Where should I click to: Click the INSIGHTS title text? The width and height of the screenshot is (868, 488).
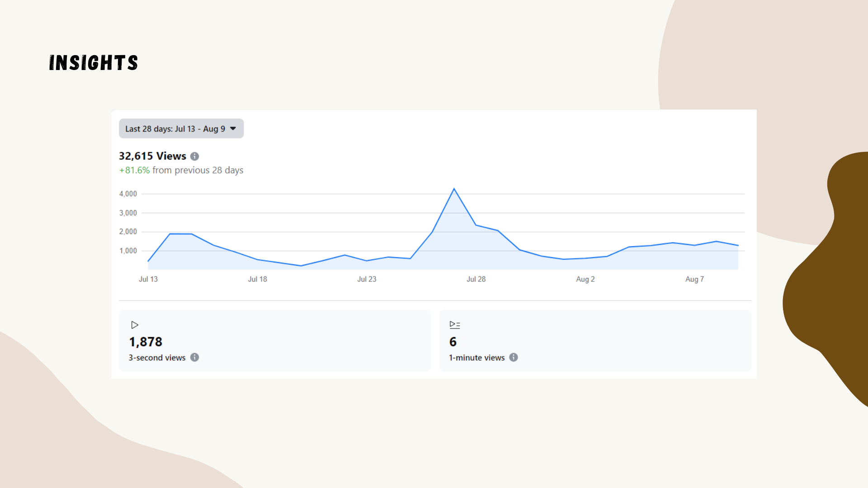94,63
